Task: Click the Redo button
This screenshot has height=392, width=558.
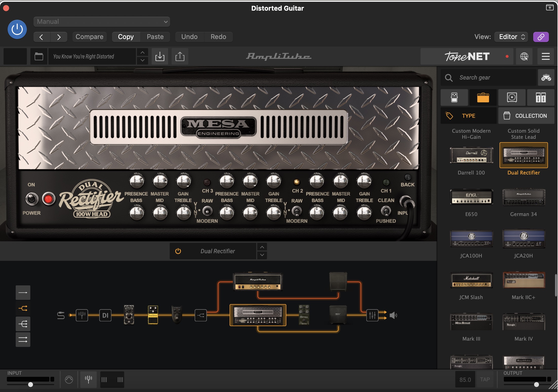Action: 218,37
